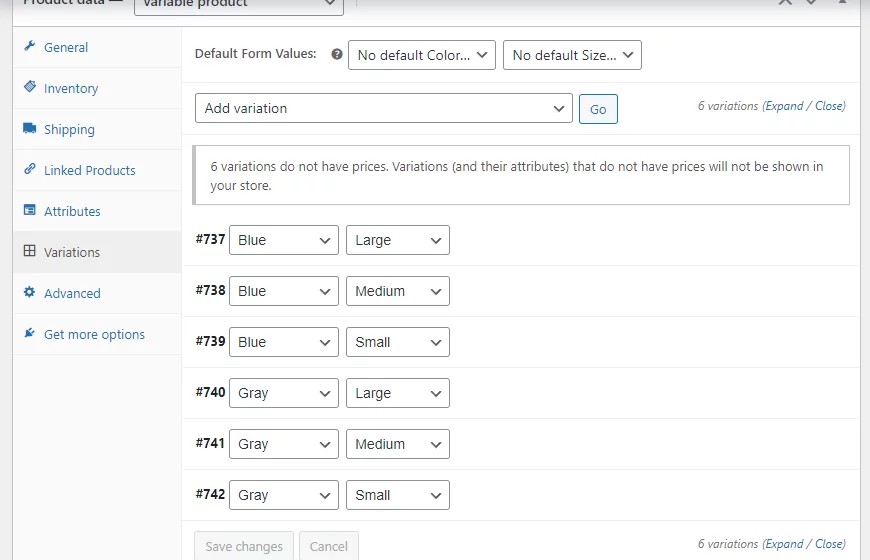The height and width of the screenshot is (560, 870).
Task: Click the Shipping truck icon
Action: click(x=30, y=128)
